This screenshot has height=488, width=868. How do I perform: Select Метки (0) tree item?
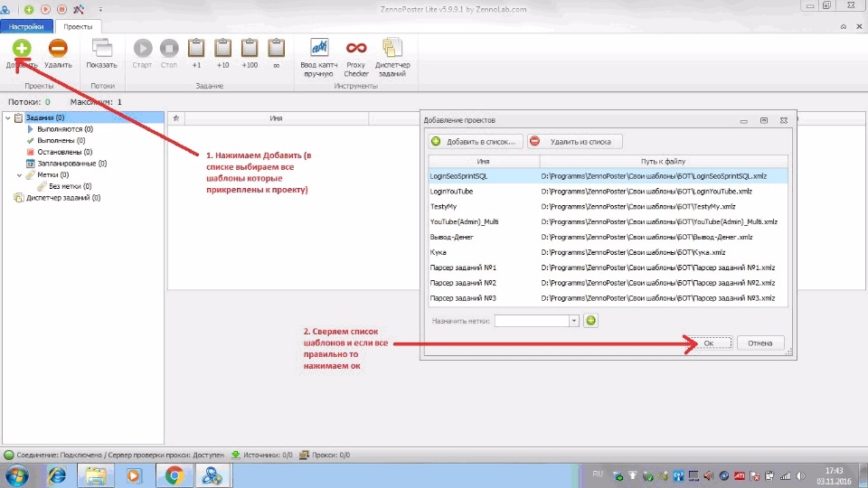[x=53, y=175]
